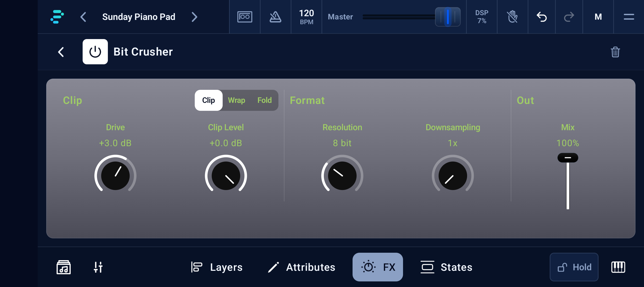Go to next preset arrow

tap(194, 17)
